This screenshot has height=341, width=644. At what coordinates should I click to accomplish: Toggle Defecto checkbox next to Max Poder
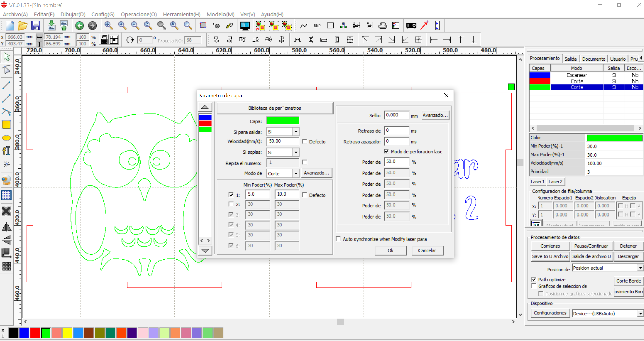pos(305,195)
